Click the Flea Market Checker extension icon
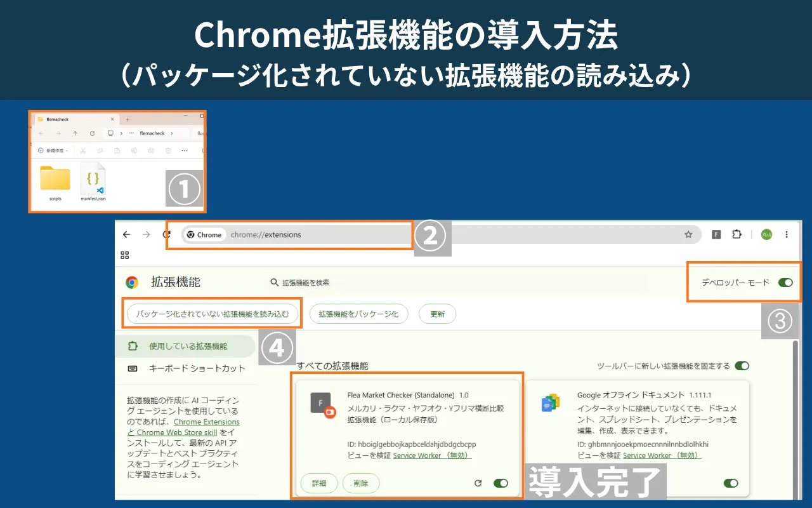 (x=321, y=404)
